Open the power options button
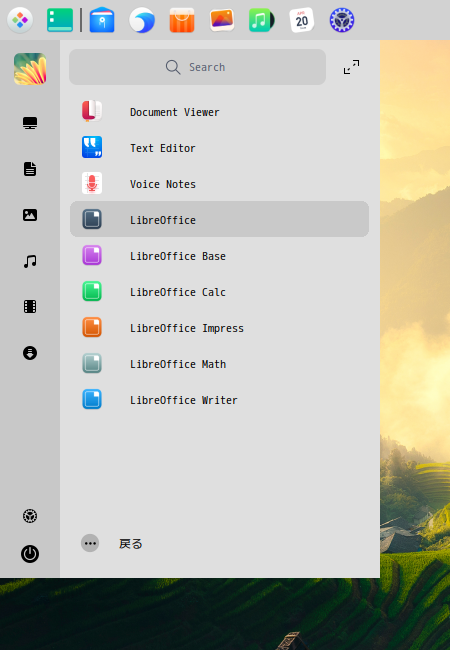450x650 pixels. click(x=30, y=554)
